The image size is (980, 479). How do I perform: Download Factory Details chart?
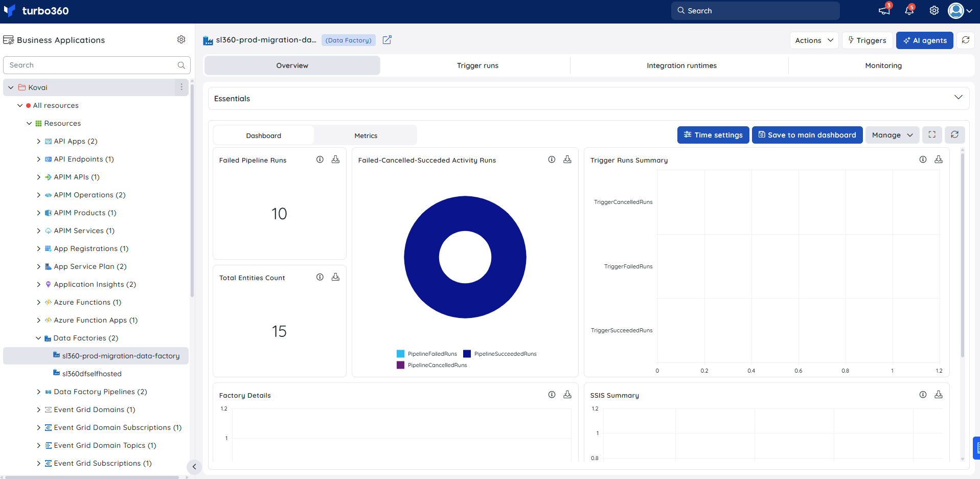567,395
